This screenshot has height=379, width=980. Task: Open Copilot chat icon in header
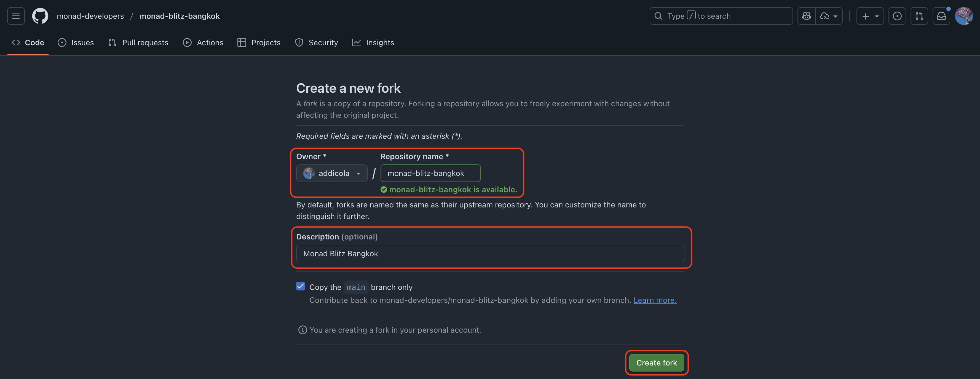coord(806,16)
